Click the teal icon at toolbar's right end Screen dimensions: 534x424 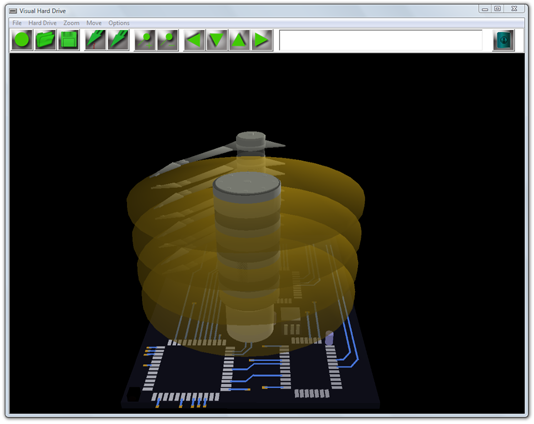coord(504,41)
